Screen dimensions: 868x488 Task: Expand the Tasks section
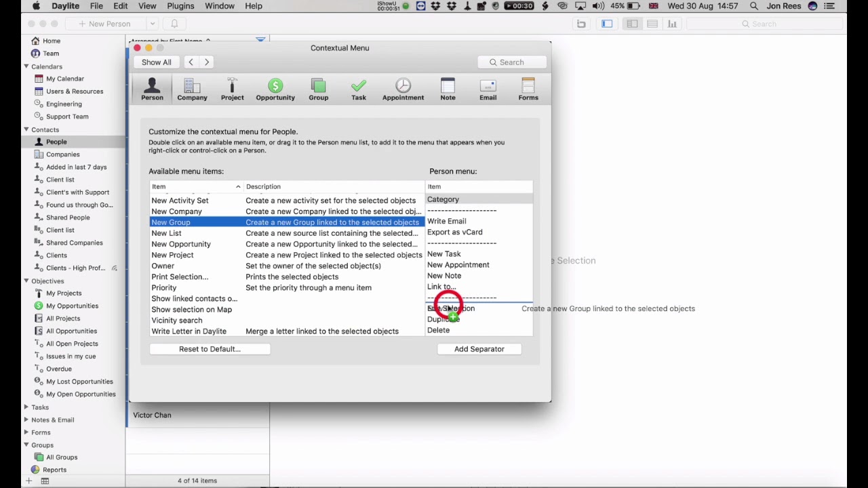click(26, 407)
